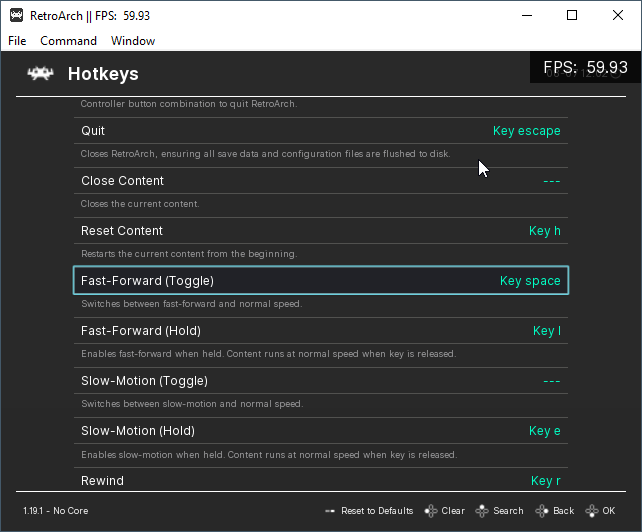The height and width of the screenshot is (532, 642).
Task: Click the 'Key space' binding value
Action: click(530, 281)
